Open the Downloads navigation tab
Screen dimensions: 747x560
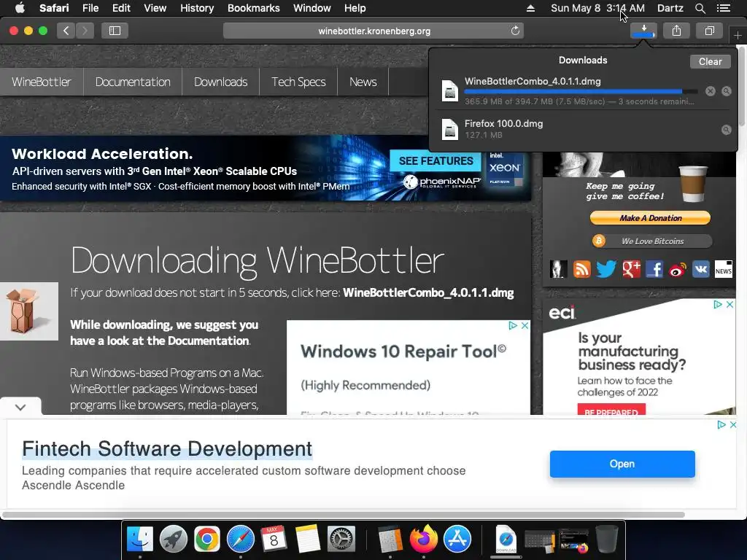[220, 82]
